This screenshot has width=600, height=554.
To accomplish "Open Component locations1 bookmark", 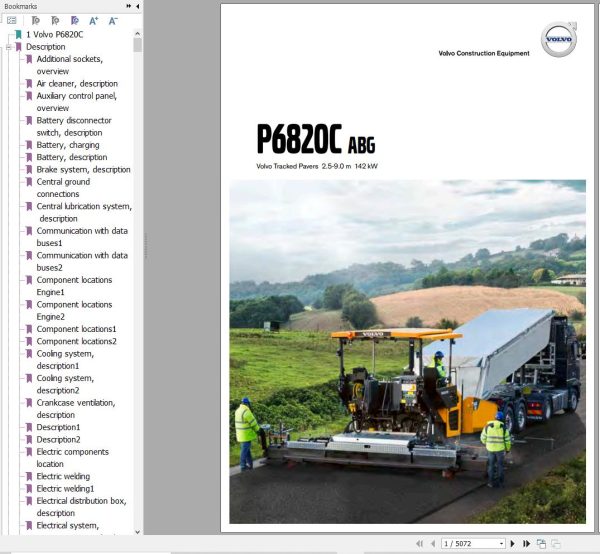I will [x=76, y=329].
